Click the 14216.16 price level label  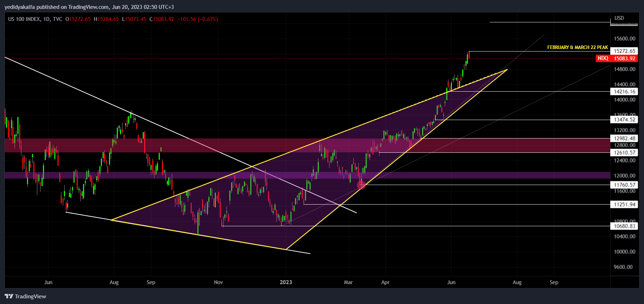[x=624, y=92]
